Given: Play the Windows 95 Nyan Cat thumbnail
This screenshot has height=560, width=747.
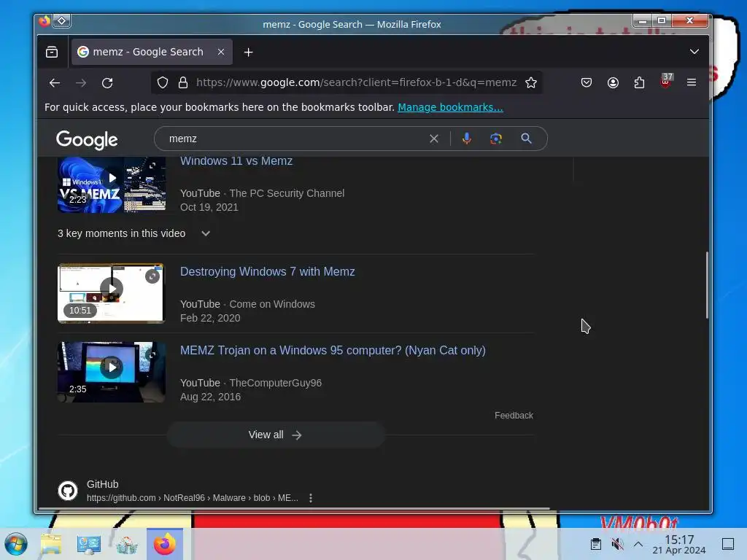Looking at the screenshot, I should pos(112,373).
